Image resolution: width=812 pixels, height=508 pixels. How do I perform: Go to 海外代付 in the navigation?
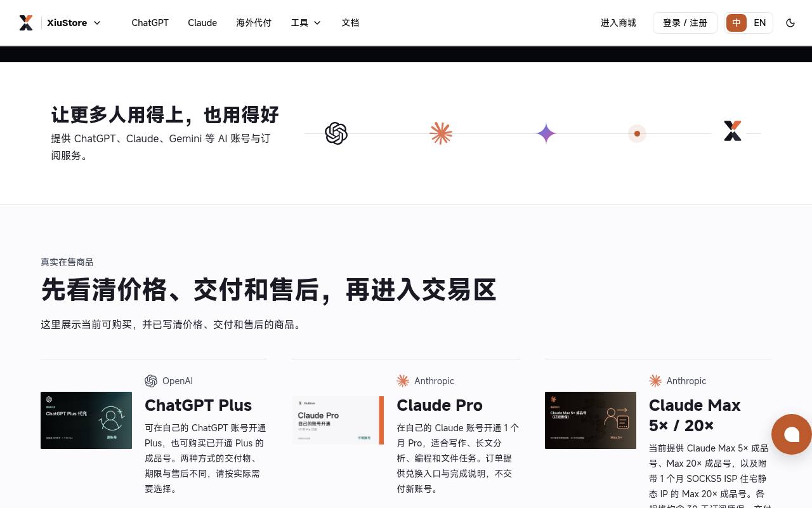pos(254,23)
